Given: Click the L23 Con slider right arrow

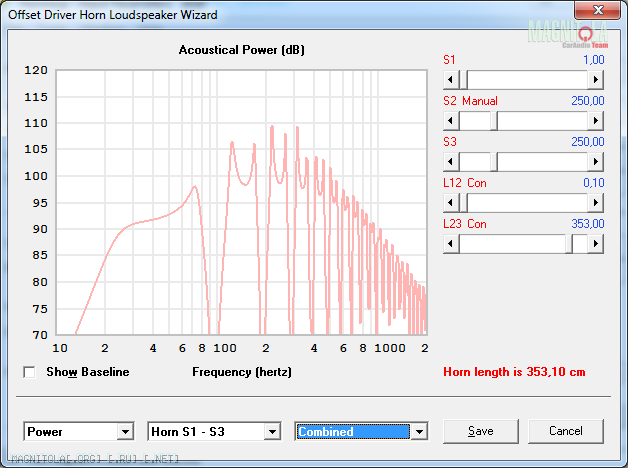Looking at the screenshot, I should pos(596,243).
